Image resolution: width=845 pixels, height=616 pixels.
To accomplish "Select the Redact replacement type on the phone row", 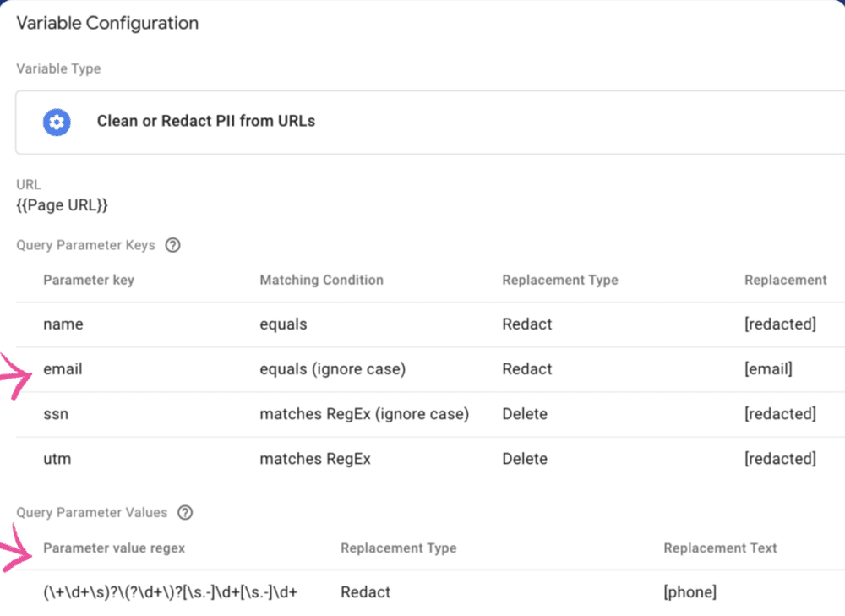I will point(365,592).
